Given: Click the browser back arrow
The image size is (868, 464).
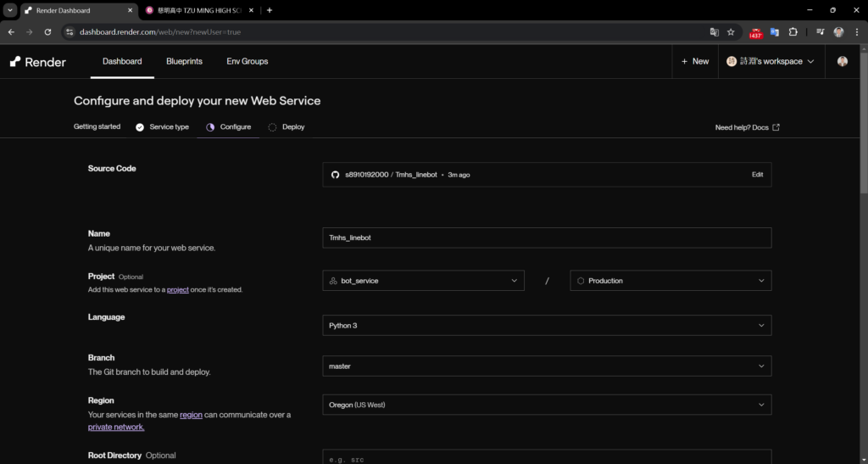Looking at the screenshot, I should point(11,32).
